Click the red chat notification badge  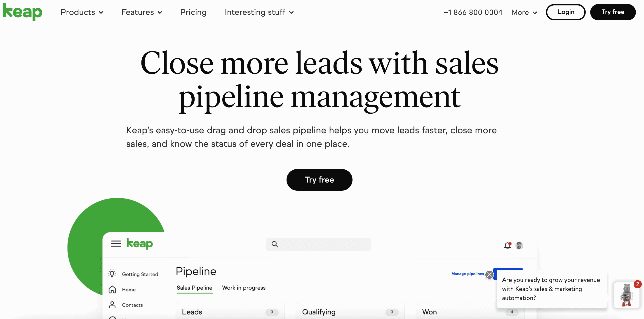click(x=637, y=284)
